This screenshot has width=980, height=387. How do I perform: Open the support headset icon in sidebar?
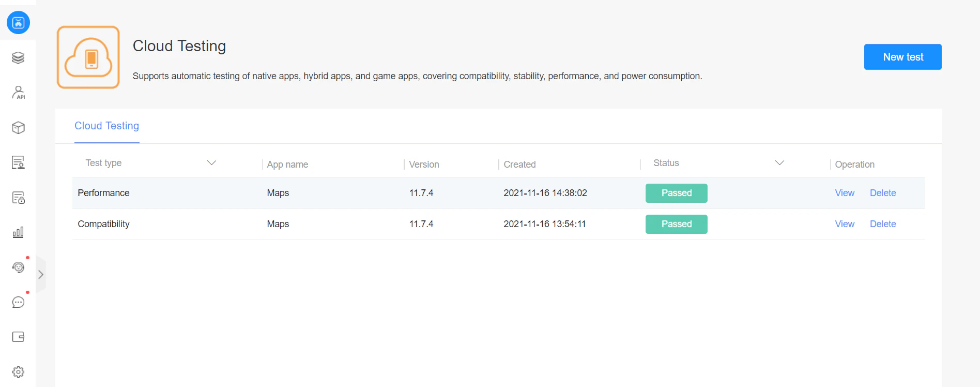[18, 267]
